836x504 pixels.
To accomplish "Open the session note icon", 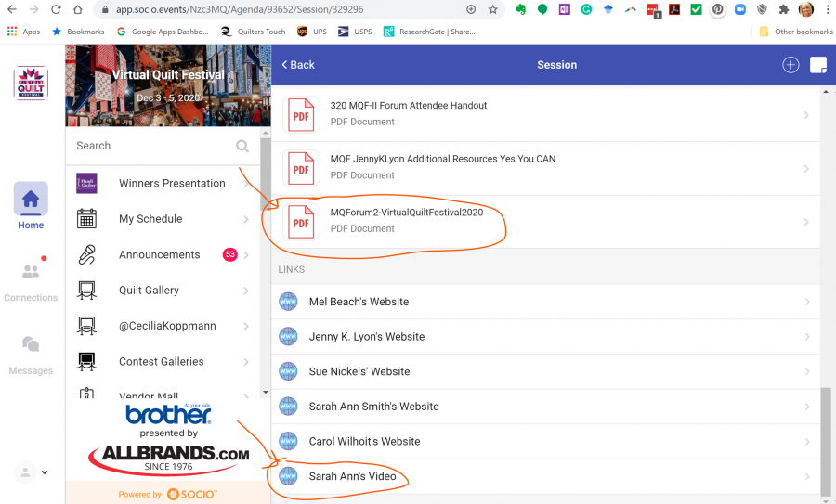I will 817,64.
